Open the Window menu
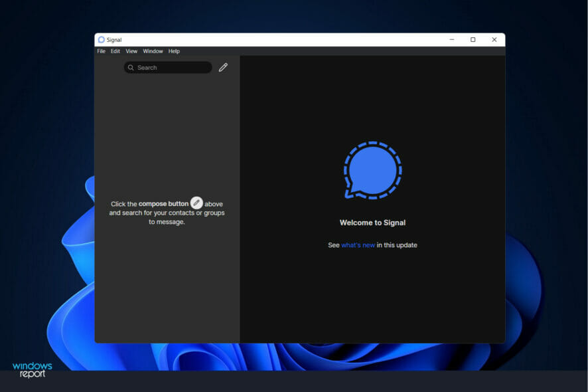This screenshot has width=588, height=392. click(153, 51)
